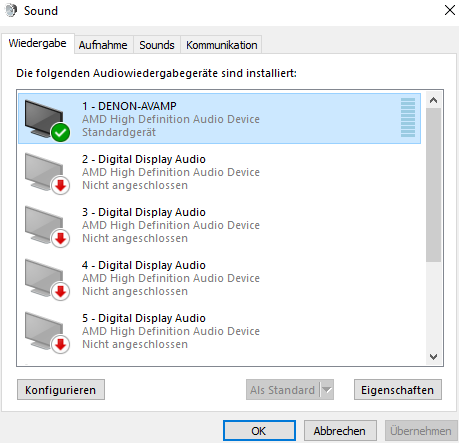
Task: Click scrollbar up arrow in device list
Action: [x=433, y=100]
